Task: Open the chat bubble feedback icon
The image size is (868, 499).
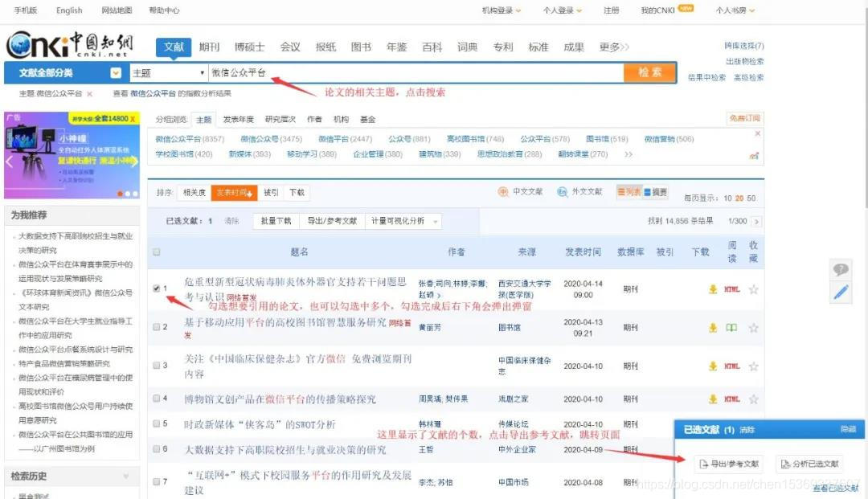Action: (x=841, y=269)
